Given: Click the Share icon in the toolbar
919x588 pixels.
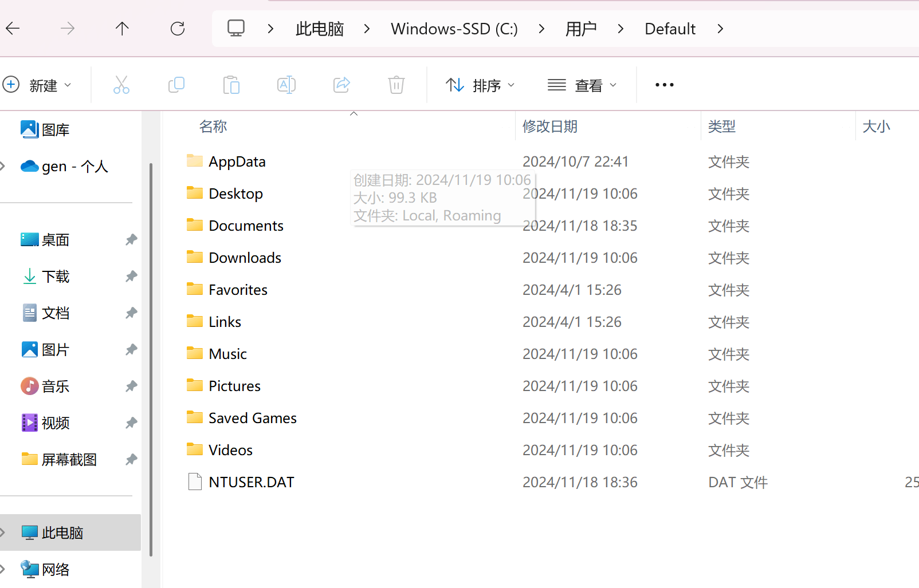Looking at the screenshot, I should [x=341, y=85].
